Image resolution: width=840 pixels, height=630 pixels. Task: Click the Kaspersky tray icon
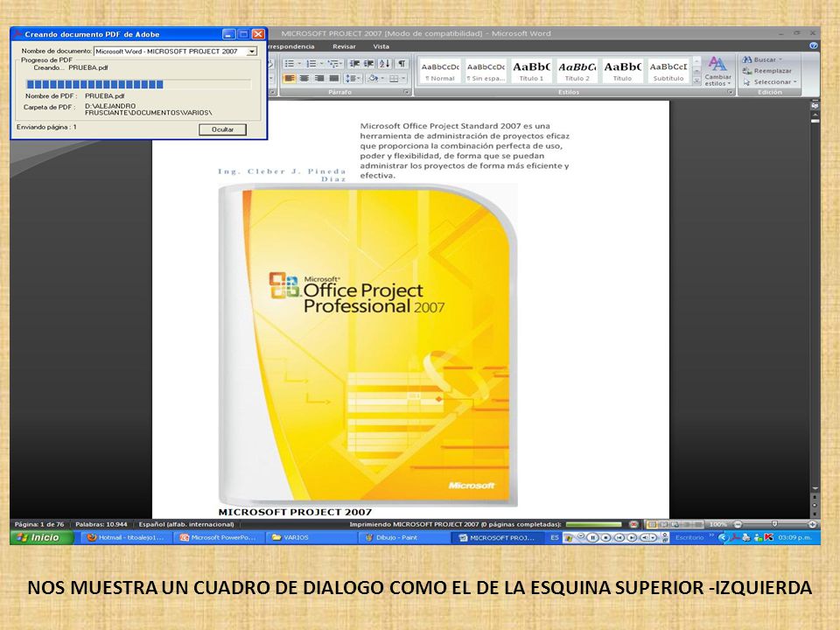[769, 537]
